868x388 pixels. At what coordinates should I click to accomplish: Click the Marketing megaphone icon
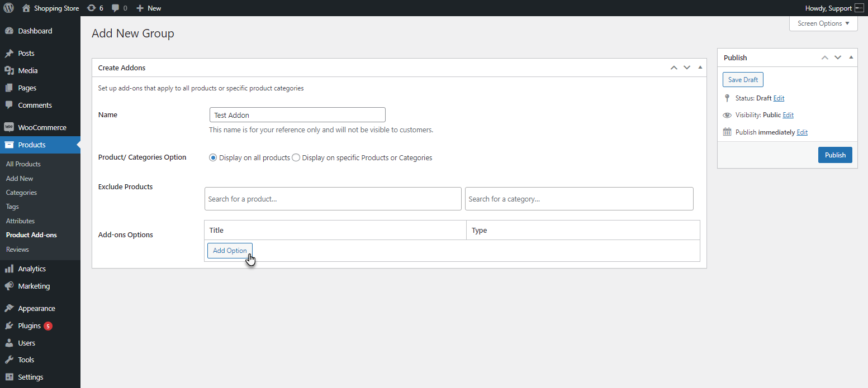pyautogui.click(x=9, y=286)
